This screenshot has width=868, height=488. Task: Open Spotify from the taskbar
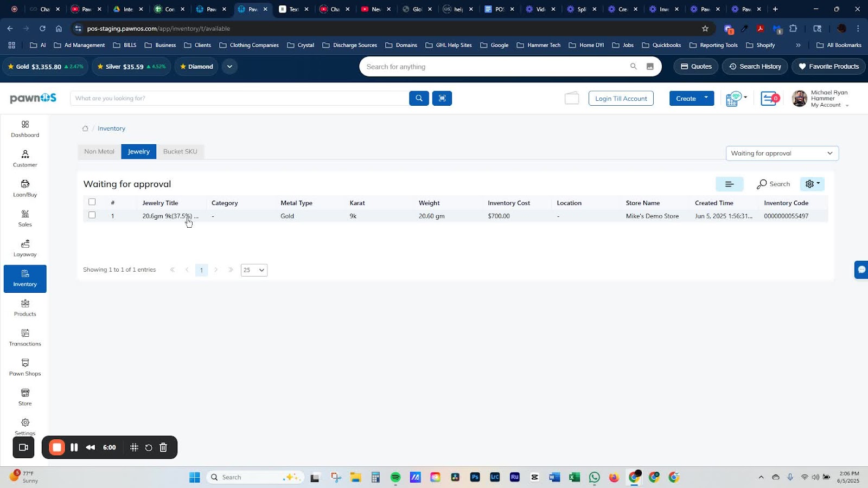point(395,477)
